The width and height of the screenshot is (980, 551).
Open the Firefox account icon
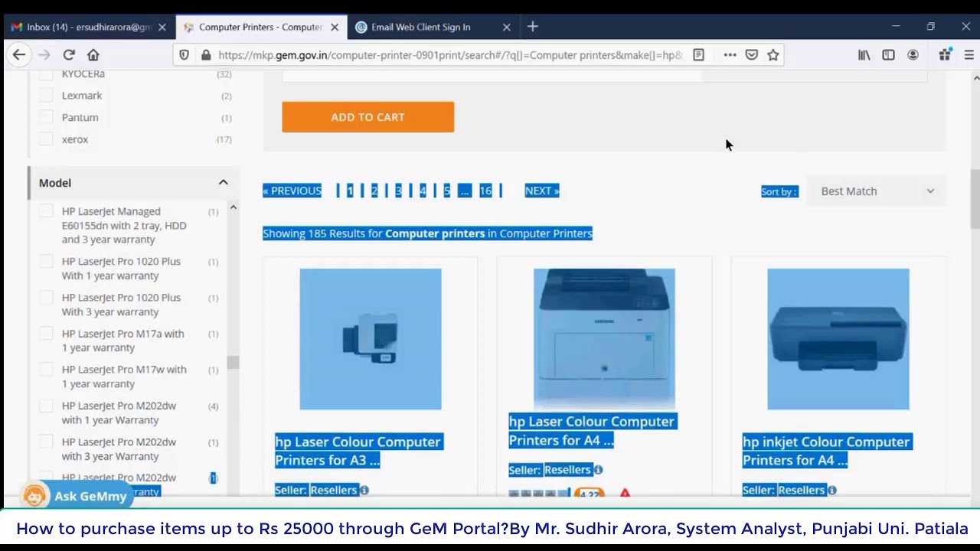pos(913,55)
